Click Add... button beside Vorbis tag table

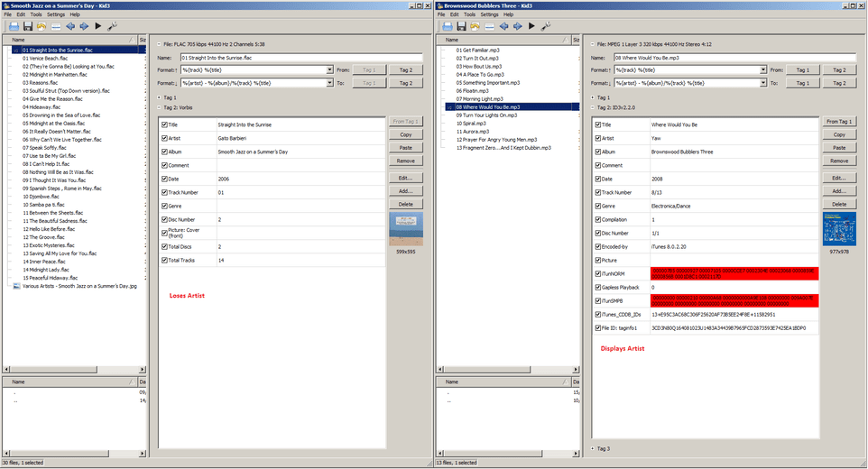pyautogui.click(x=406, y=191)
